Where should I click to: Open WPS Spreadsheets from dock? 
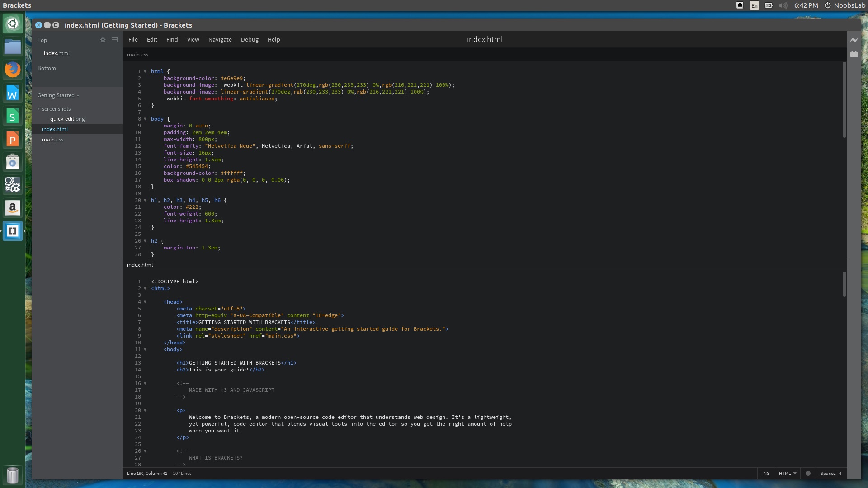click(13, 116)
